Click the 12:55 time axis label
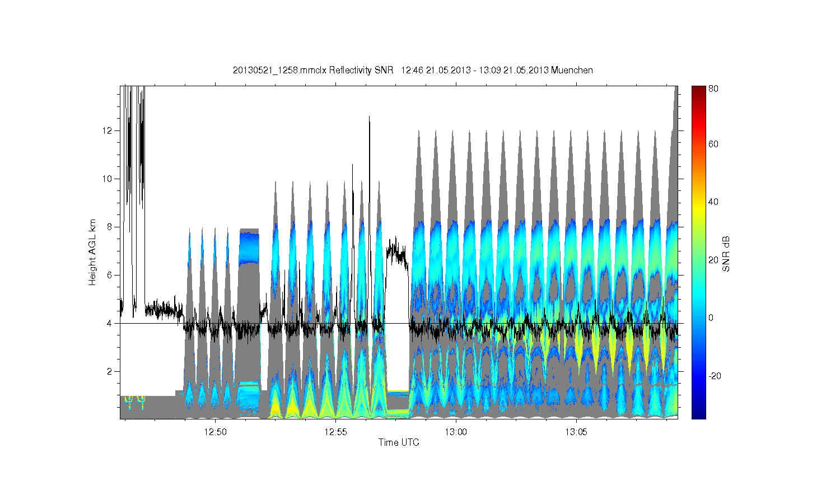 [335, 432]
